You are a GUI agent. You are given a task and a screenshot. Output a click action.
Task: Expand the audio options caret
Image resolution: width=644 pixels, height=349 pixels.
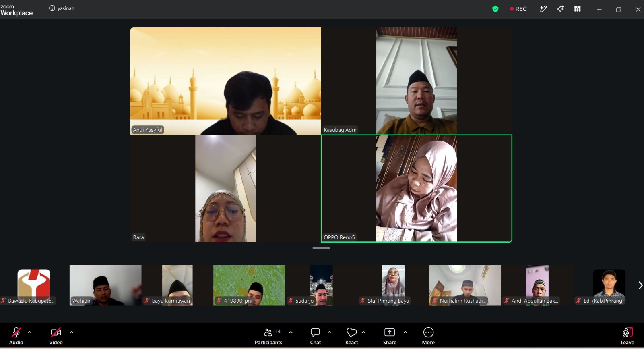(x=29, y=332)
